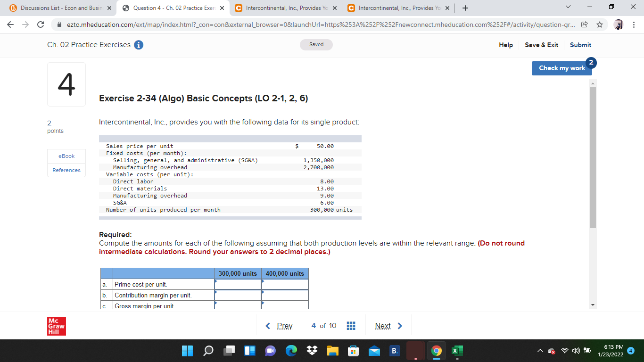Open Windows Search from the taskbar
Viewport: 644px width, 362px height.
tap(208, 351)
